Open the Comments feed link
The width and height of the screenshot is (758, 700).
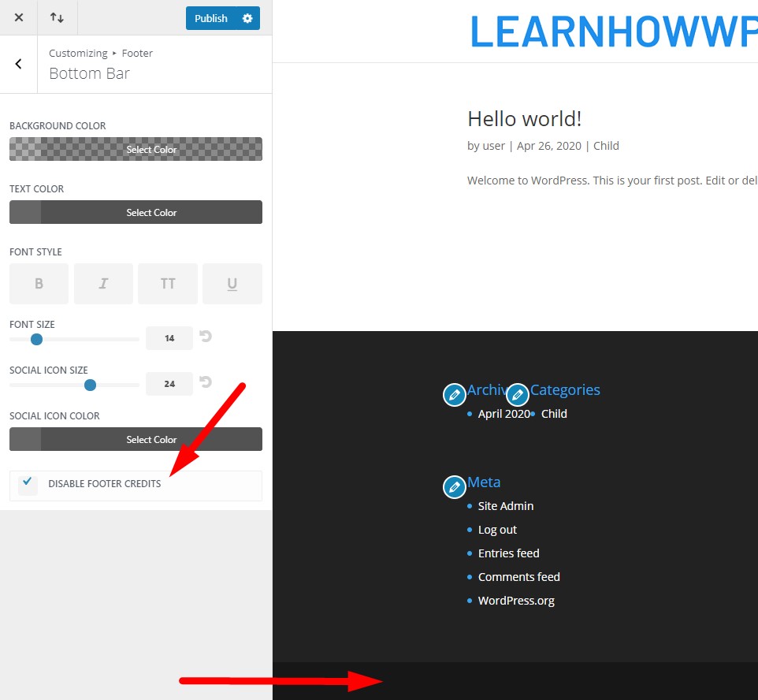(518, 577)
